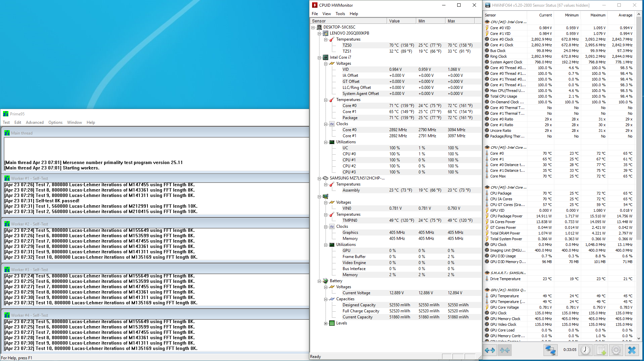The height and width of the screenshot is (361, 644).
Task: Click the Average column header in HWiNFO
Action: pyautogui.click(x=621, y=15)
